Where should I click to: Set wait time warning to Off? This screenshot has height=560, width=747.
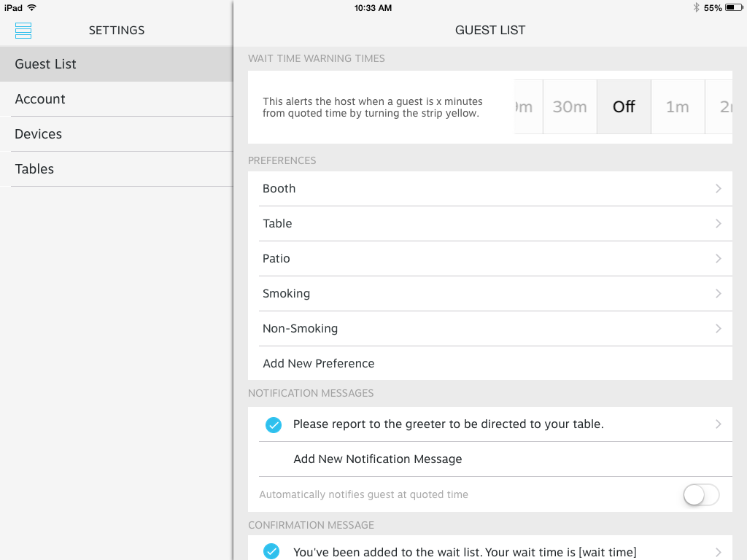624,106
